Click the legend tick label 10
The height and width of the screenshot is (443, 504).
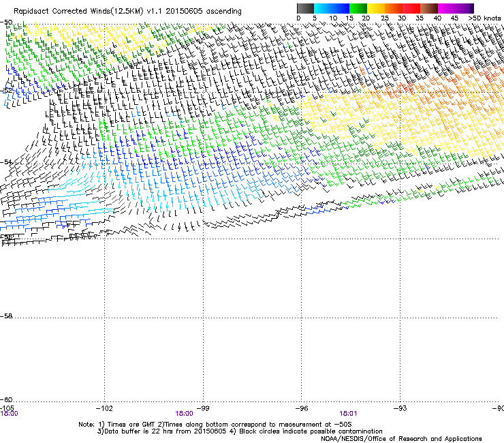click(x=333, y=18)
